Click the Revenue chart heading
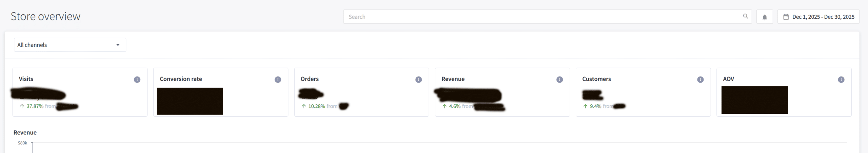The width and height of the screenshot is (868, 153). [x=25, y=133]
